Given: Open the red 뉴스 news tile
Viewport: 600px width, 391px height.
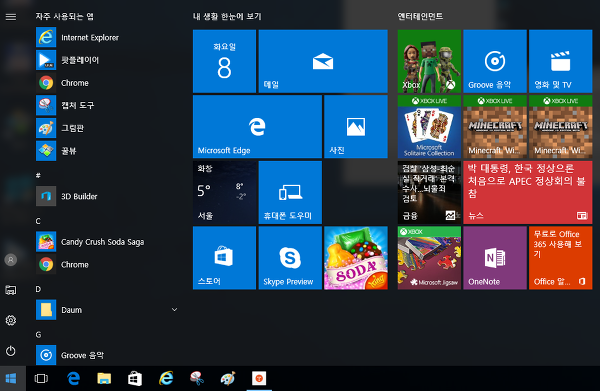Looking at the screenshot, I should point(528,192).
